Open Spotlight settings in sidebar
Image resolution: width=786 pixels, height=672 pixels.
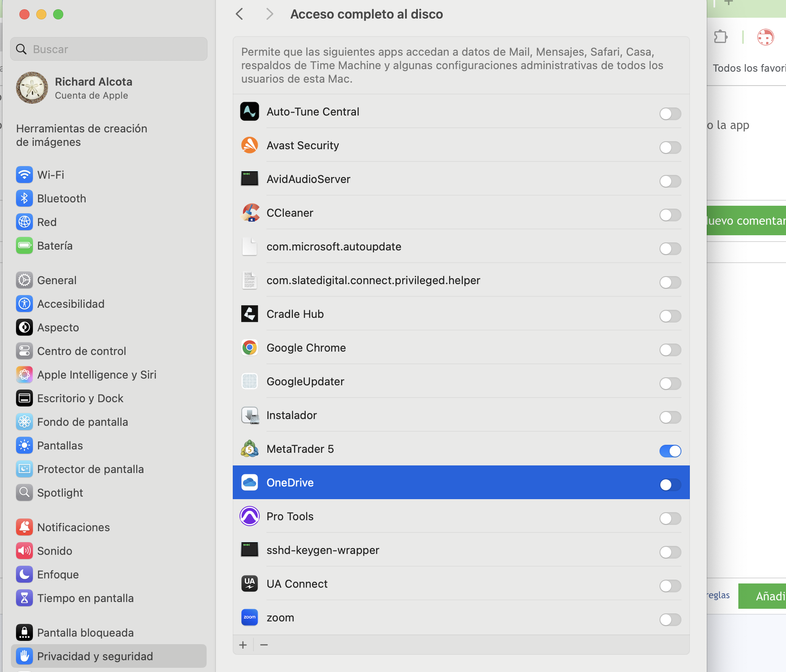coord(109,493)
